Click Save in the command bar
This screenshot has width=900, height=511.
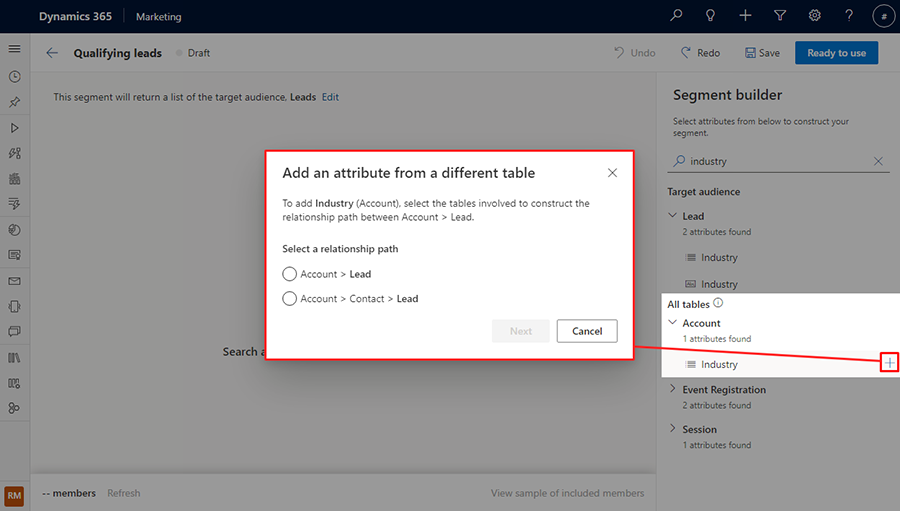762,53
